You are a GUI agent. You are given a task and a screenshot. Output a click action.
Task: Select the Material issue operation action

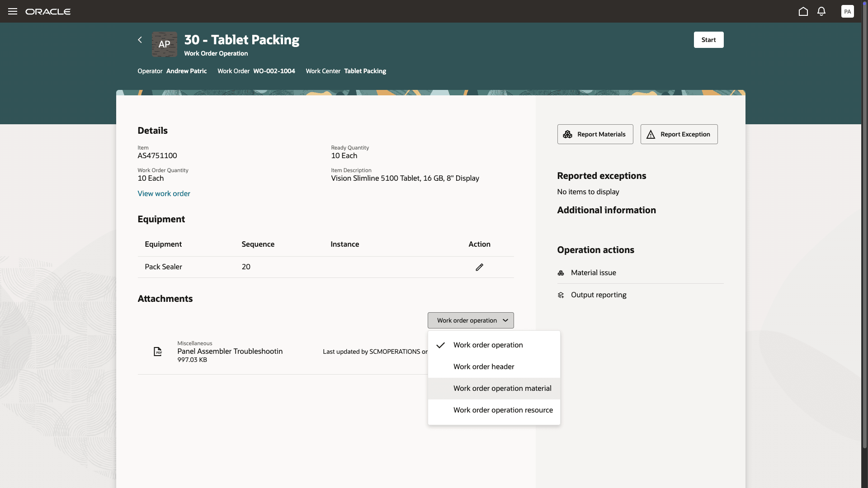point(593,272)
